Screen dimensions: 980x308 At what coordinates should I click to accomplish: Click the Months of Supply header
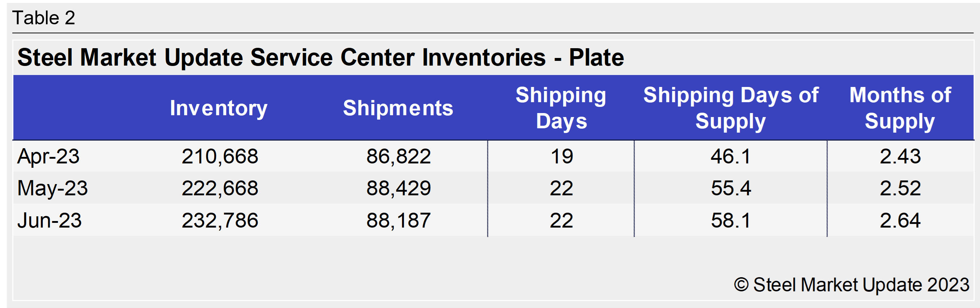tap(900, 108)
